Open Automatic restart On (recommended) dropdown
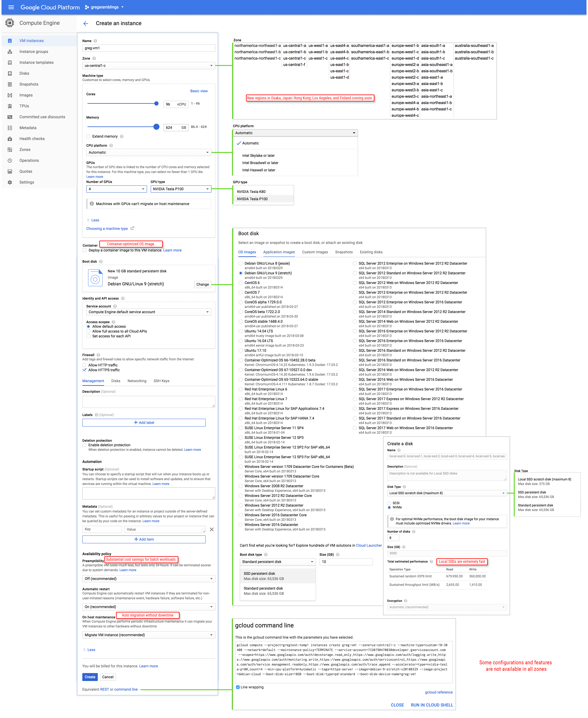The width and height of the screenshot is (588, 718). click(x=149, y=607)
